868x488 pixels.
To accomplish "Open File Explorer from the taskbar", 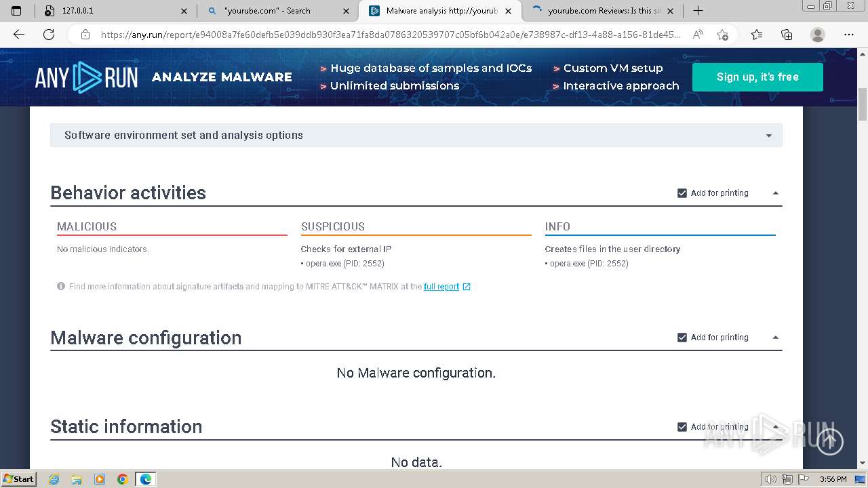I will coord(77,479).
